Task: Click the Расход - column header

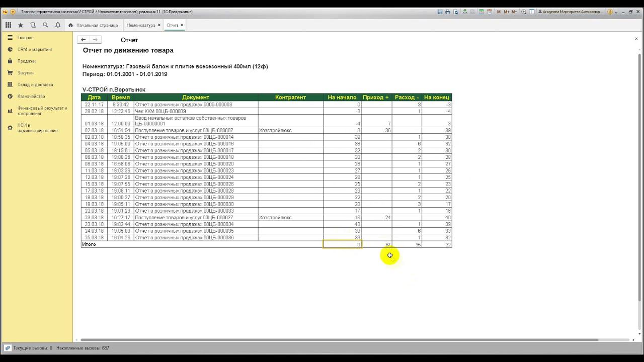Action: pyautogui.click(x=407, y=98)
